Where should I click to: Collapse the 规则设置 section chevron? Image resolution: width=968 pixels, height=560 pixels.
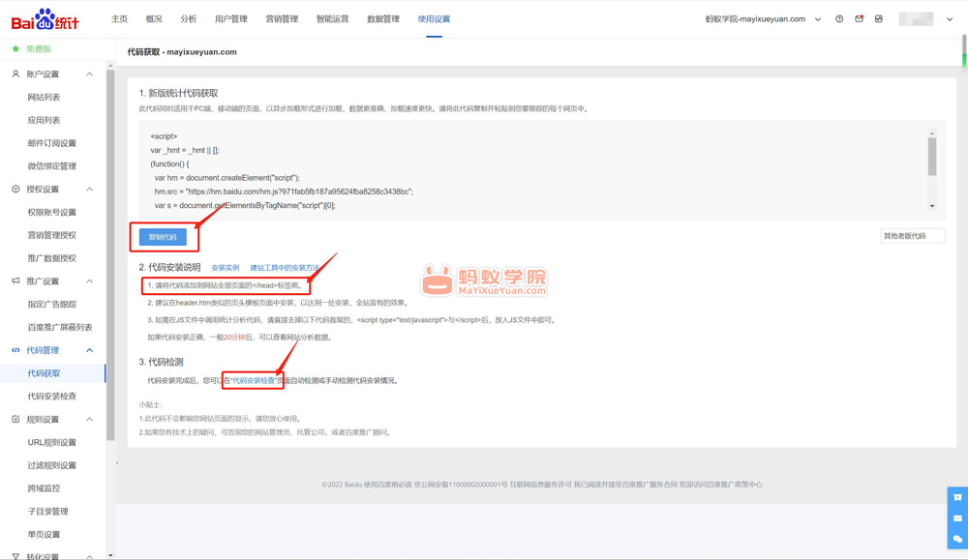(x=89, y=419)
